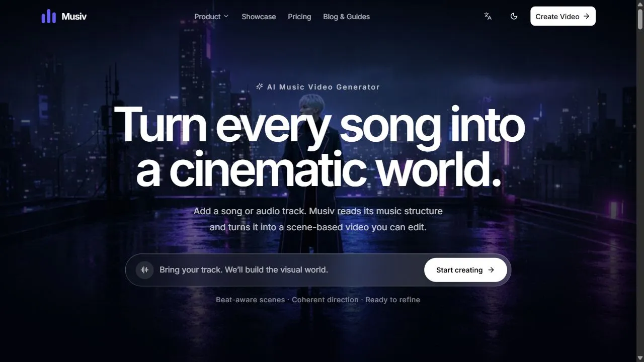Expand the Product dropdown menu

[211, 17]
